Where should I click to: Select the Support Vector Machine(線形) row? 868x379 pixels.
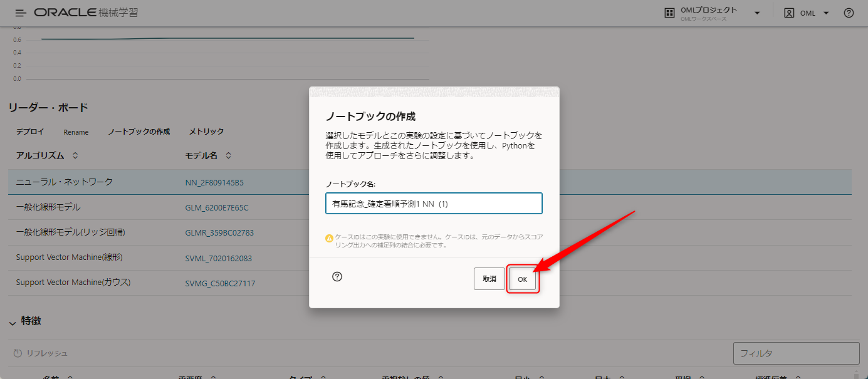click(430, 257)
